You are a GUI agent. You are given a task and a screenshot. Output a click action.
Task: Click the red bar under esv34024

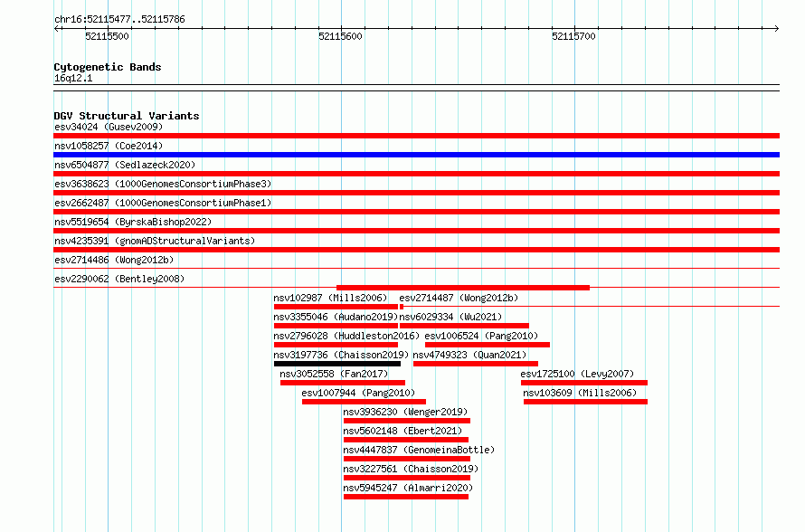pos(416,136)
